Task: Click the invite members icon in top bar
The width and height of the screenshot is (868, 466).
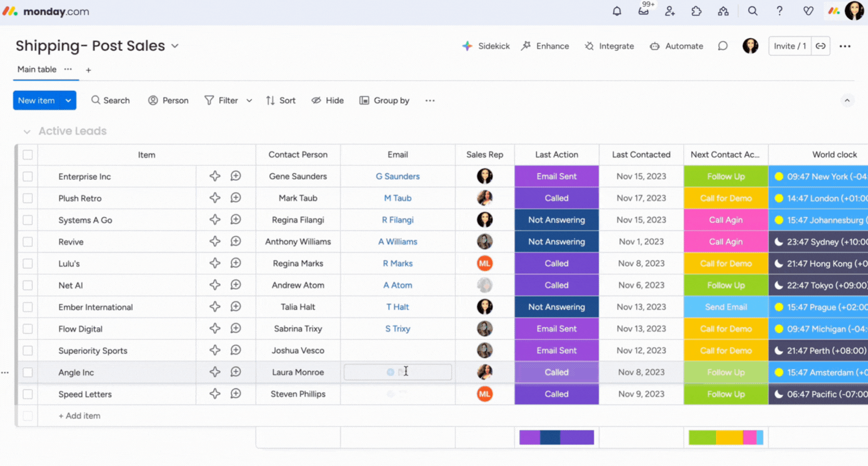Action: pyautogui.click(x=670, y=11)
